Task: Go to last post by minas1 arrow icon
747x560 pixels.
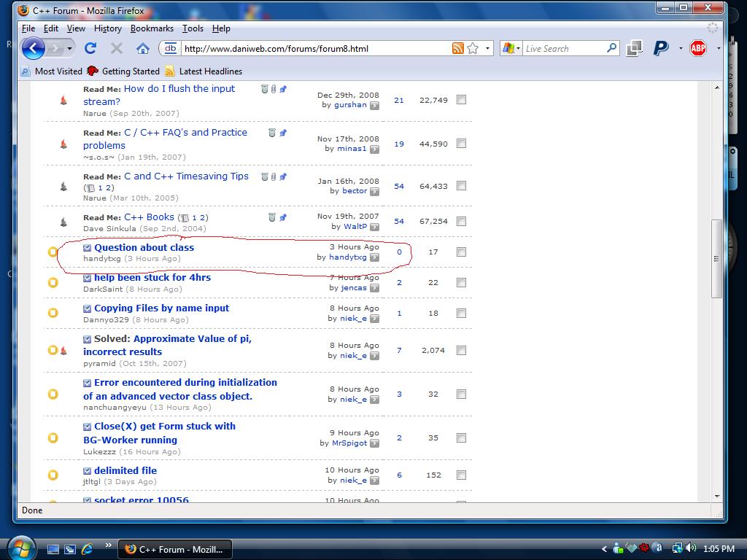Action: pos(375,149)
